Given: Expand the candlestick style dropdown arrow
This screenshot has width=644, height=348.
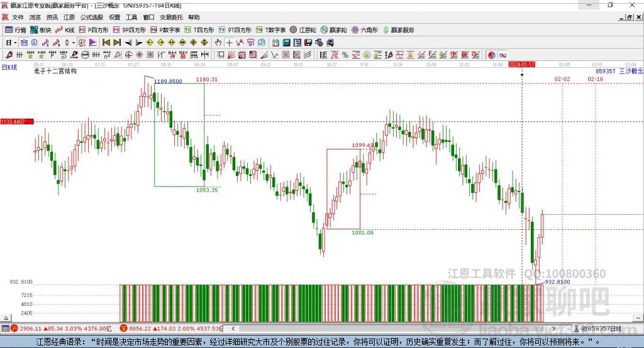Looking at the screenshot, I should (74, 43).
